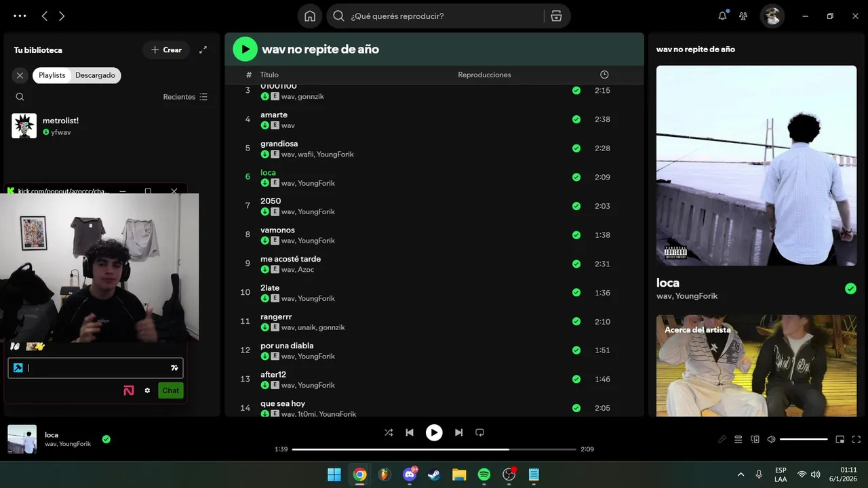Viewport: 868px width, 488px height.
Task: Open the miniplayer
Action: 840,439
